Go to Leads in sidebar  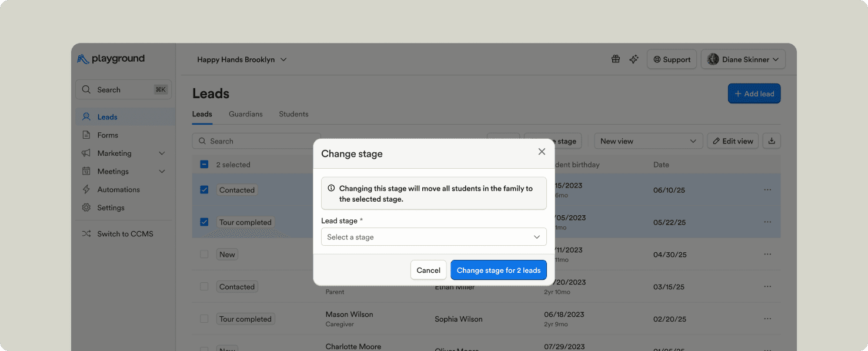tap(125, 116)
